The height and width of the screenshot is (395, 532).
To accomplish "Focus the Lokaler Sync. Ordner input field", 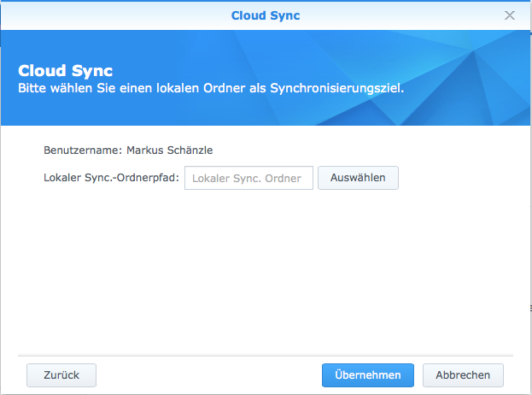I will coord(248,178).
